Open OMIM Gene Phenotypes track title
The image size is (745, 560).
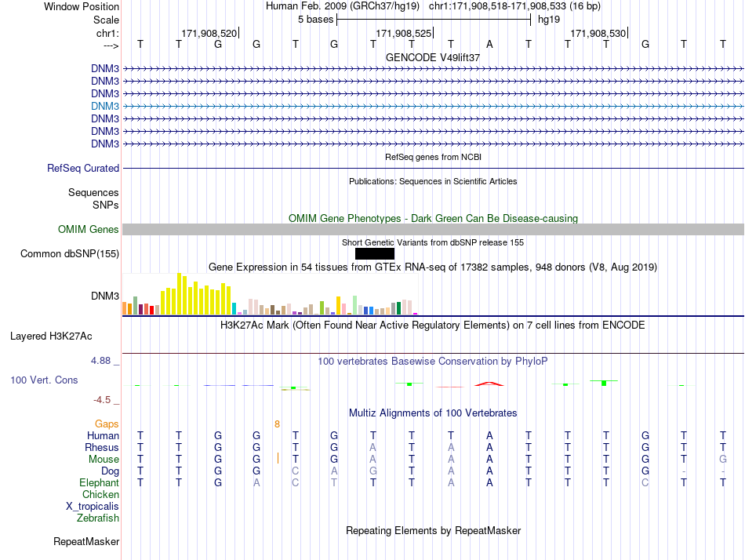pos(433,218)
